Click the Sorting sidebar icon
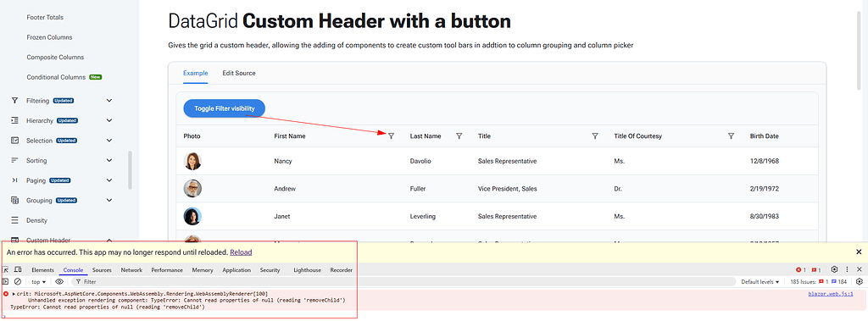The image size is (868, 321). (15, 161)
